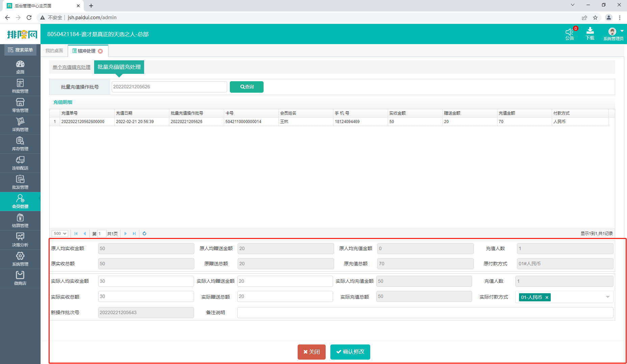Open the page size 500 dropdown

[60, 234]
